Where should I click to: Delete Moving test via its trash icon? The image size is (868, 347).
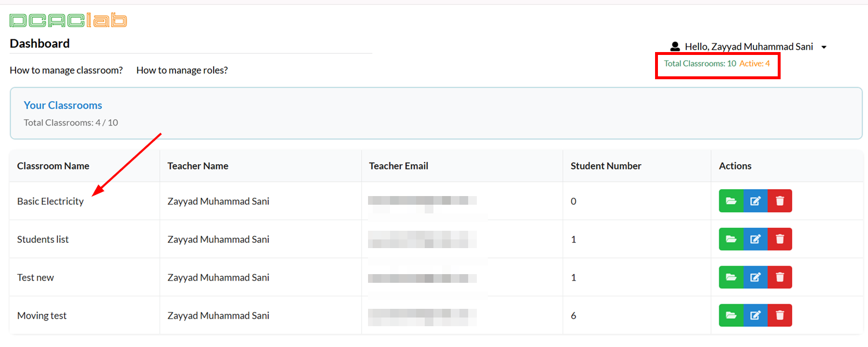click(x=779, y=315)
